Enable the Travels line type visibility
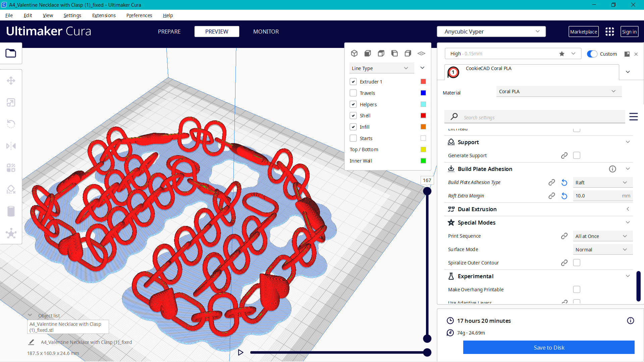This screenshot has height=362, width=644. [353, 93]
